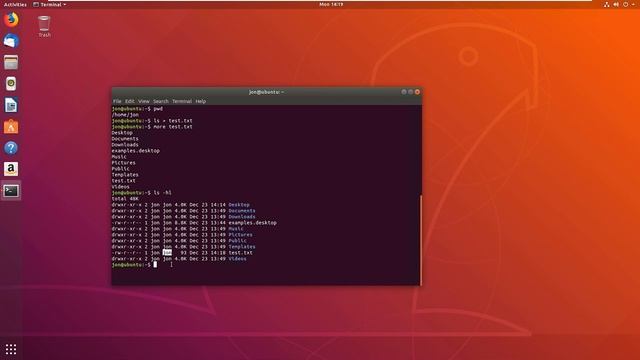Viewport: 640px width, 360px height.
Task: Click 'Documents' in the more test.txt output
Action: pos(125,139)
